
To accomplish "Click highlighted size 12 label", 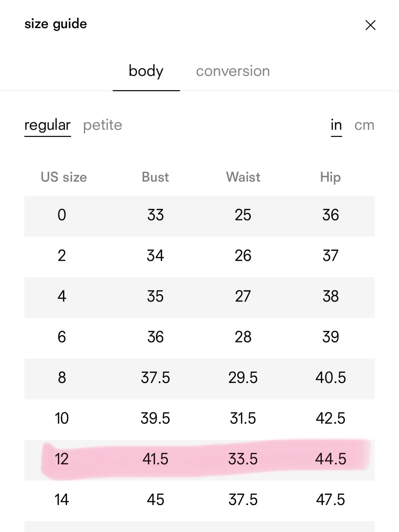I will pos(62,459).
